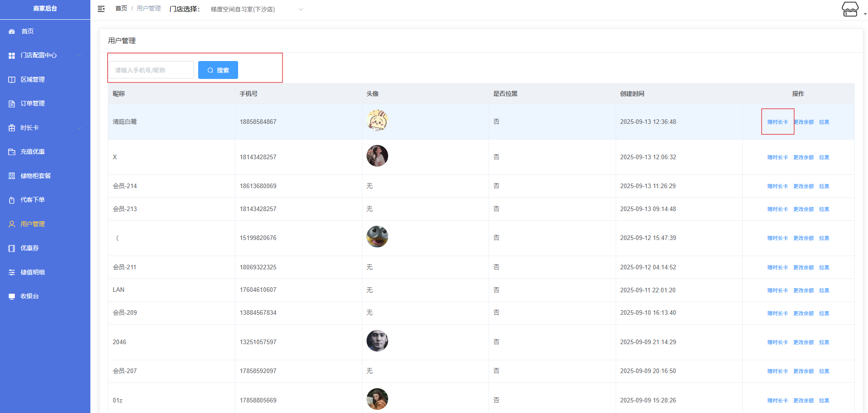Open the store shop icon top right
This screenshot has height=413, width=868.
click(850, 9)
